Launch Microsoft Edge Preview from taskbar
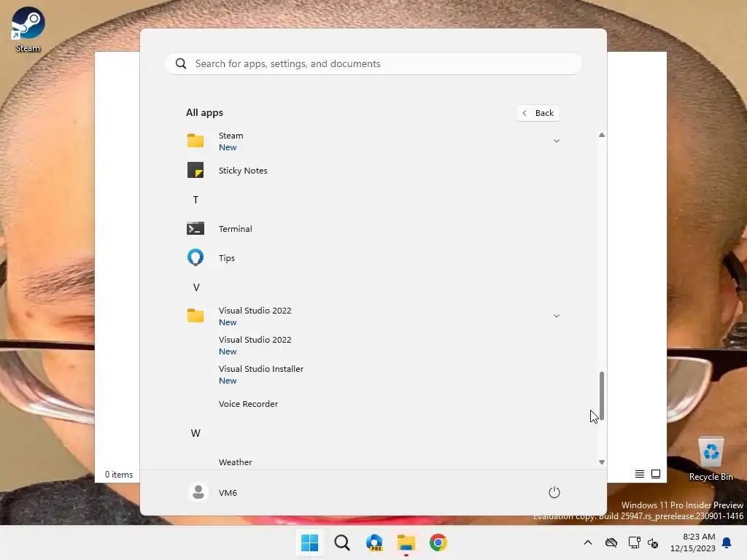Screen dimensions: 747x560 click(x=374, y=542)
